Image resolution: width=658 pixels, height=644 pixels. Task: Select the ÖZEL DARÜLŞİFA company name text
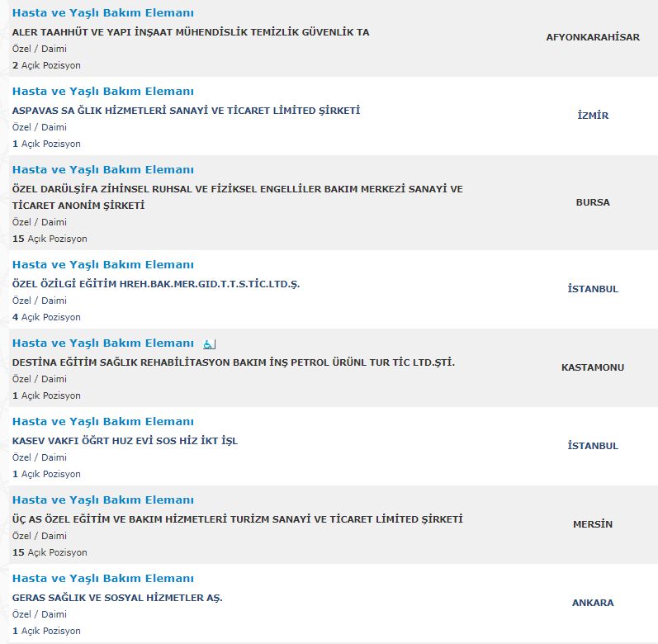238,197
